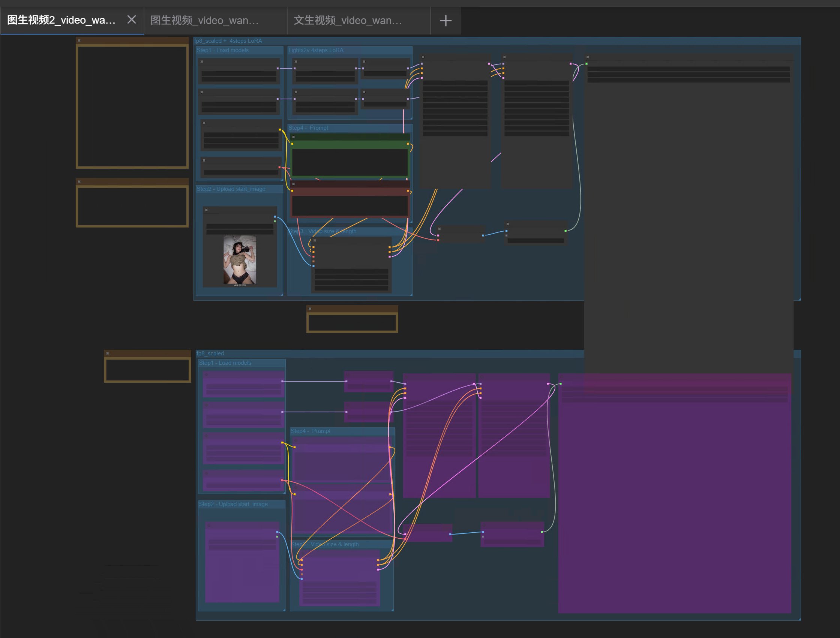Open a new workflow with plus icon
840x638 pixels.
[445, 21]
